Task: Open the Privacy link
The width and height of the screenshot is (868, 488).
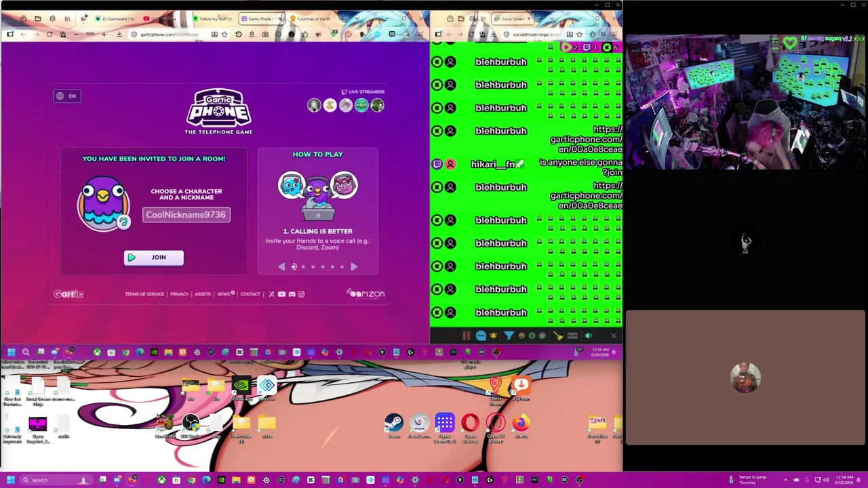Action: click(179, 294)
